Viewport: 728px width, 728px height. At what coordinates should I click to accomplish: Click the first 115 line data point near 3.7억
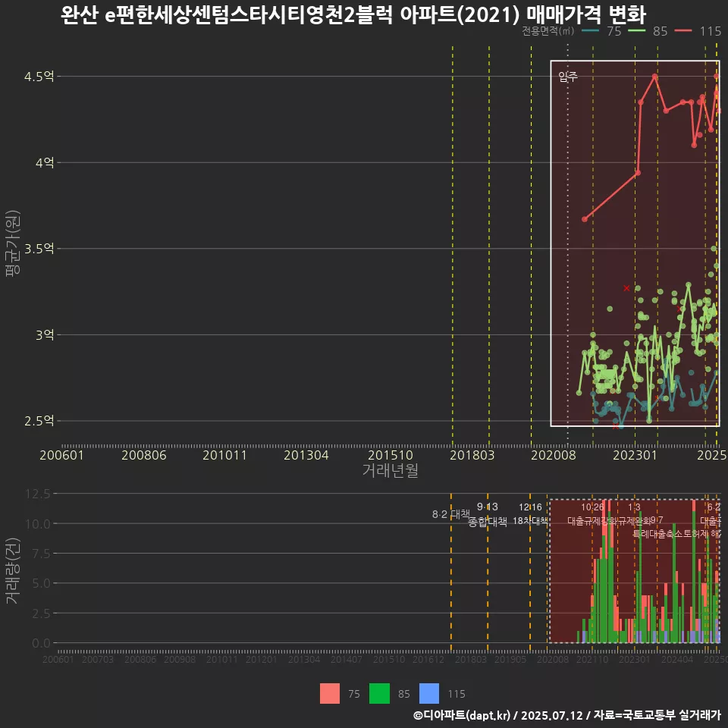585,219
